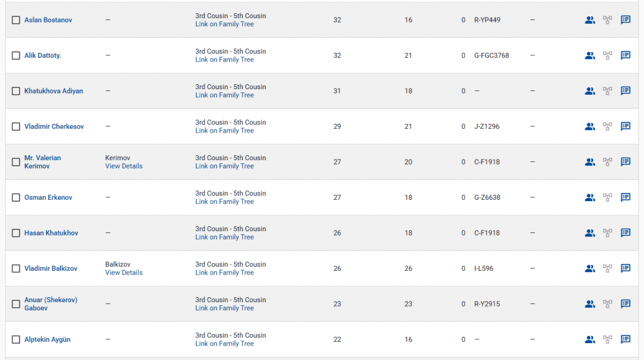Click family tree icon for Anuar Gaboev

(608, 304)
